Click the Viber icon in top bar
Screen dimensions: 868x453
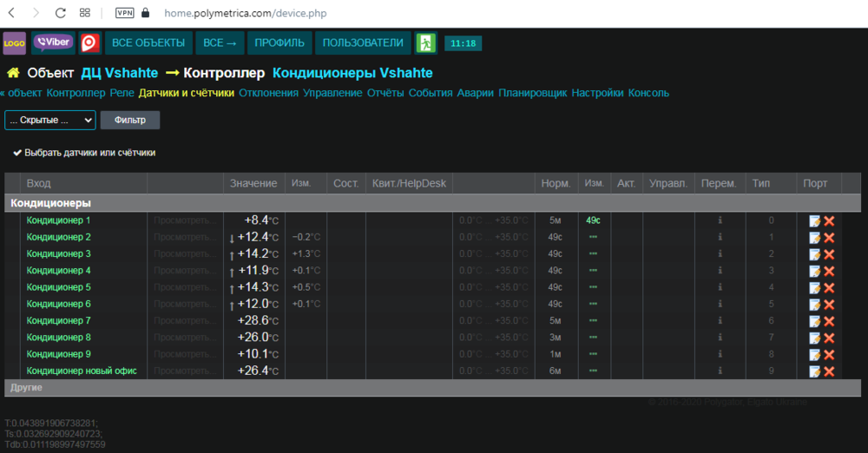pos(54,43)
